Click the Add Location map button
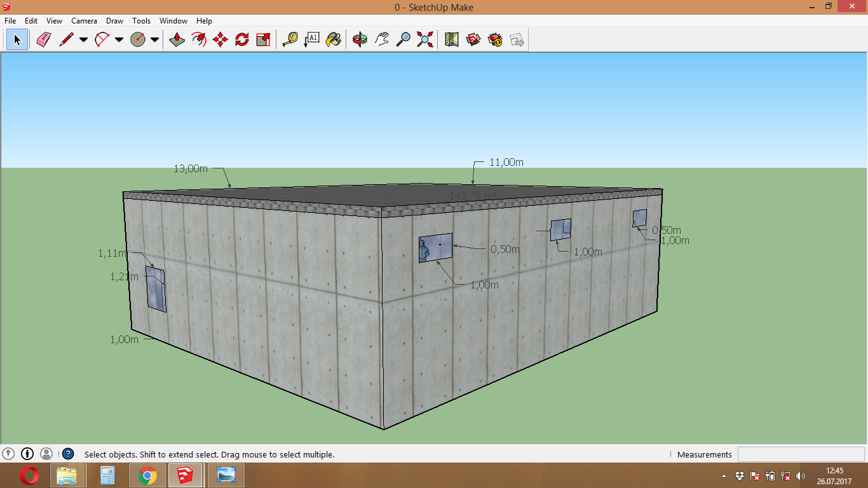This screenshot has width=868, height=488. [452, 40]
